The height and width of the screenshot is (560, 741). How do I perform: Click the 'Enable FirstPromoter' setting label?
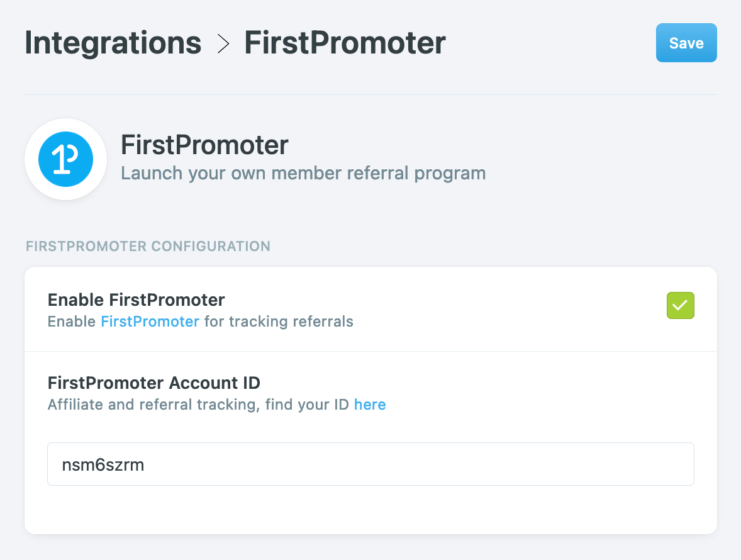point(136,300)
